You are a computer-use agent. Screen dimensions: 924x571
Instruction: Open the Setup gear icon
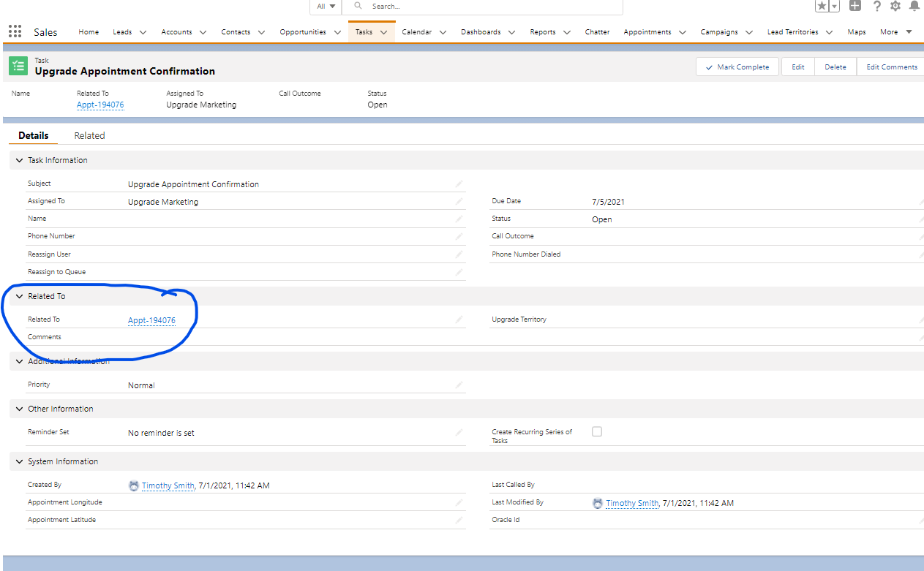[x=895, y=6]
